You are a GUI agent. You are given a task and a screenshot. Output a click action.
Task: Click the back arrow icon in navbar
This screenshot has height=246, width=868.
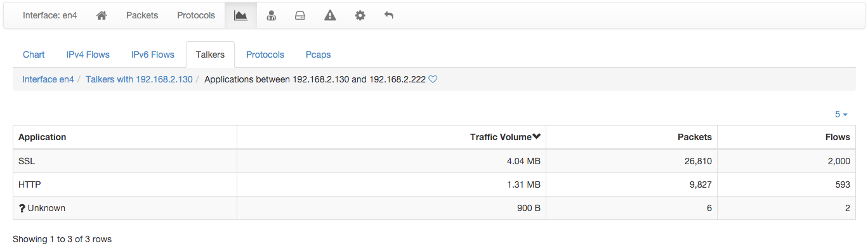point(389,15)
